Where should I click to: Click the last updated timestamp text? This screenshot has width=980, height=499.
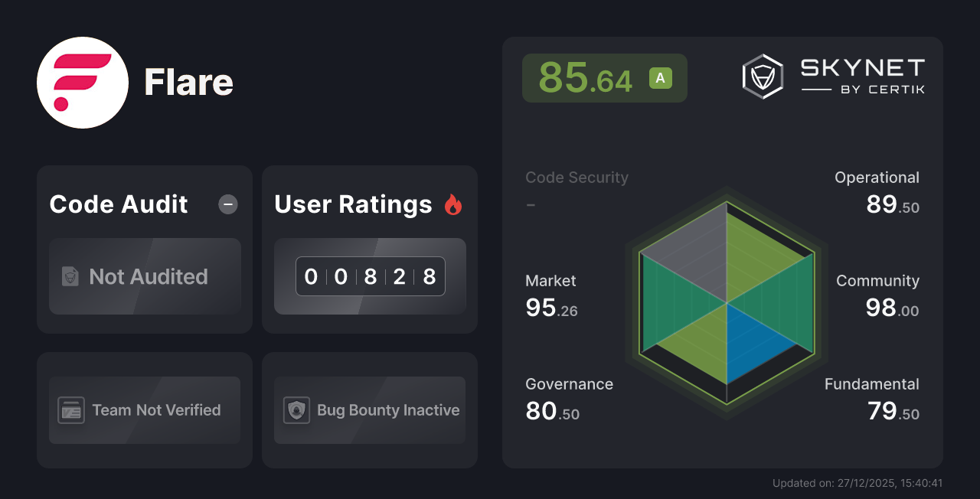(858, 483)
